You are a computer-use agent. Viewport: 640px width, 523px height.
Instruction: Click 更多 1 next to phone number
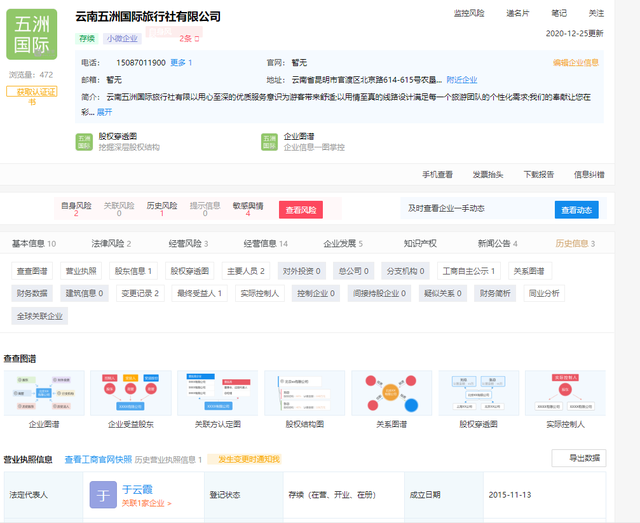click(181, 62)
